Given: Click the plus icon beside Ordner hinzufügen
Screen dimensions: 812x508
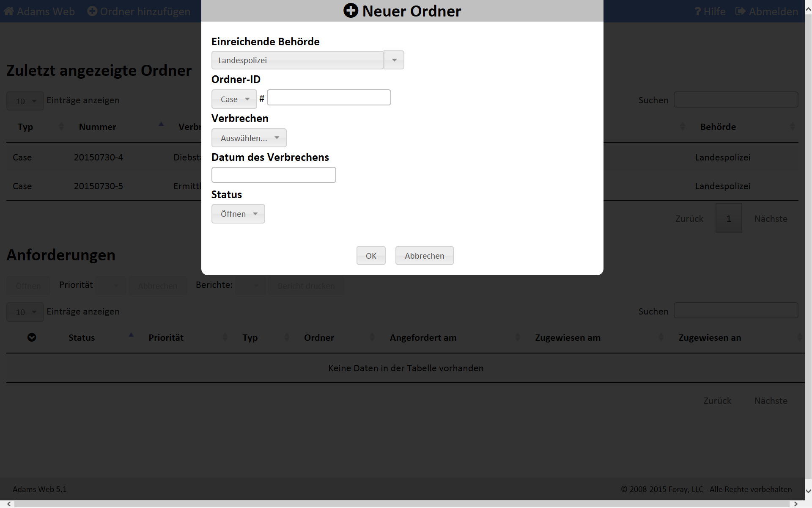Looking at the screenshot, I should [92, 11].
